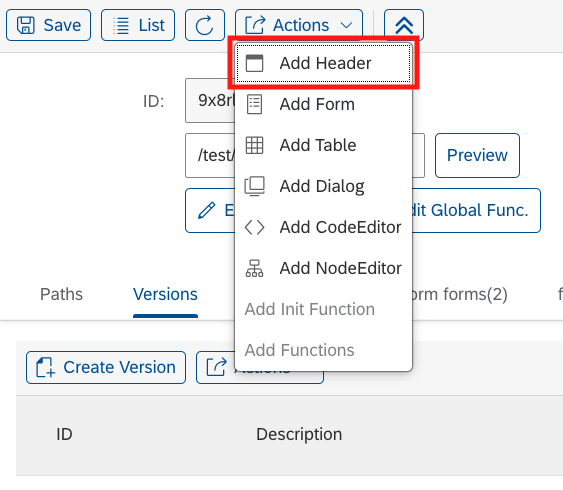The height and width of the screenshot is (490, 563).
Task: Select Add Header menu entry
Action: pos(323,63)
